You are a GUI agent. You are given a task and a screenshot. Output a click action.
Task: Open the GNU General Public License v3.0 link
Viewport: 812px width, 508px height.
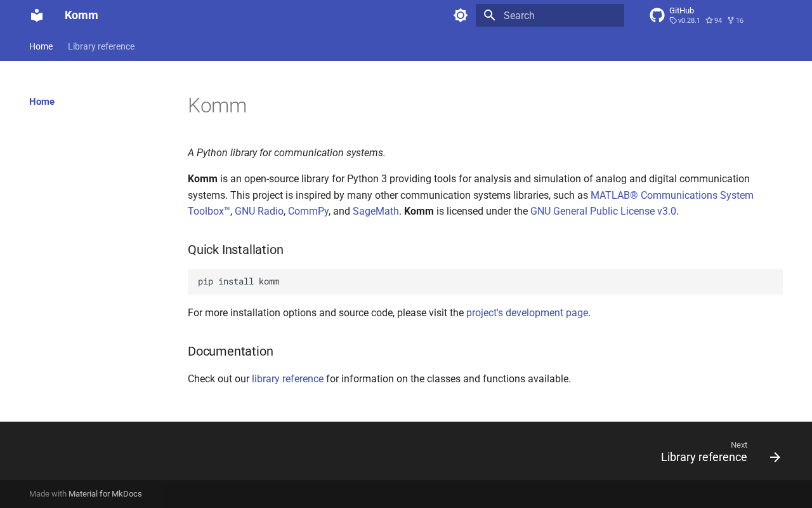point(603,211)
